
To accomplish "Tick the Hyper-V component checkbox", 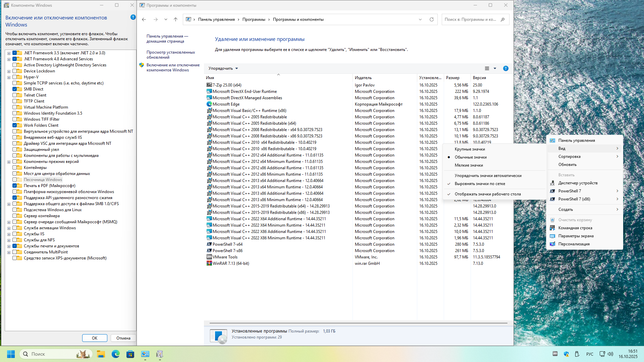I will (x=15, y=77).
